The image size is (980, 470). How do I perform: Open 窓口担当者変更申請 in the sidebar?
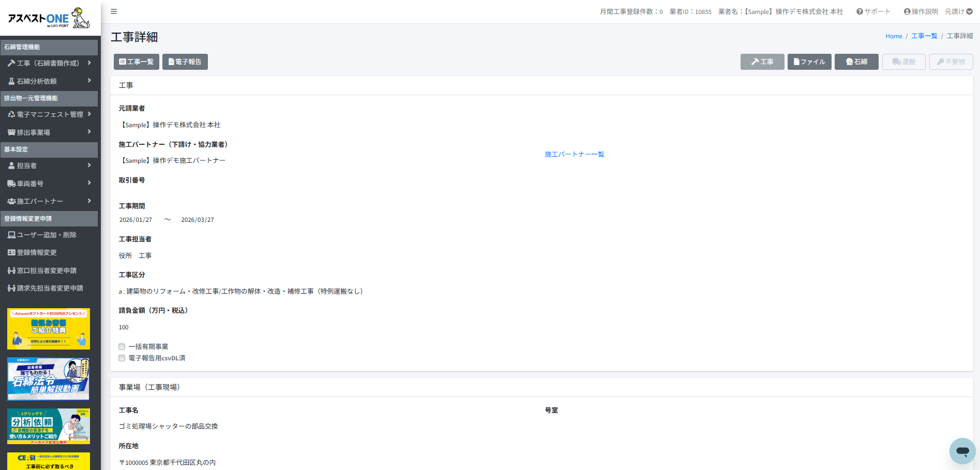47,270
